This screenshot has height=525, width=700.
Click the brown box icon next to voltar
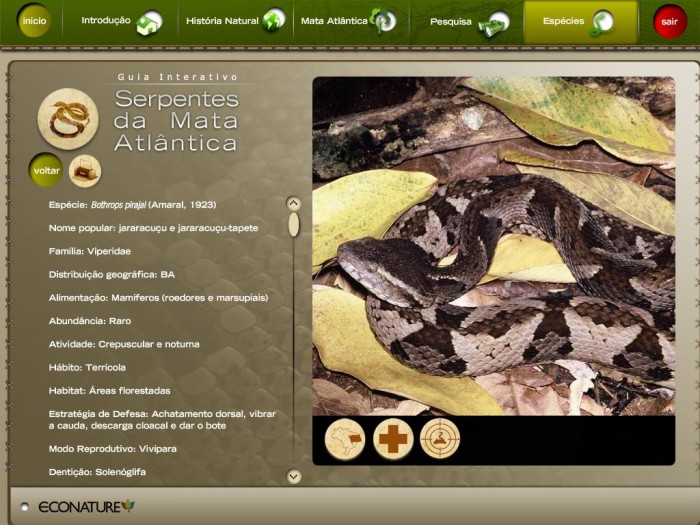tap(85, 171)
